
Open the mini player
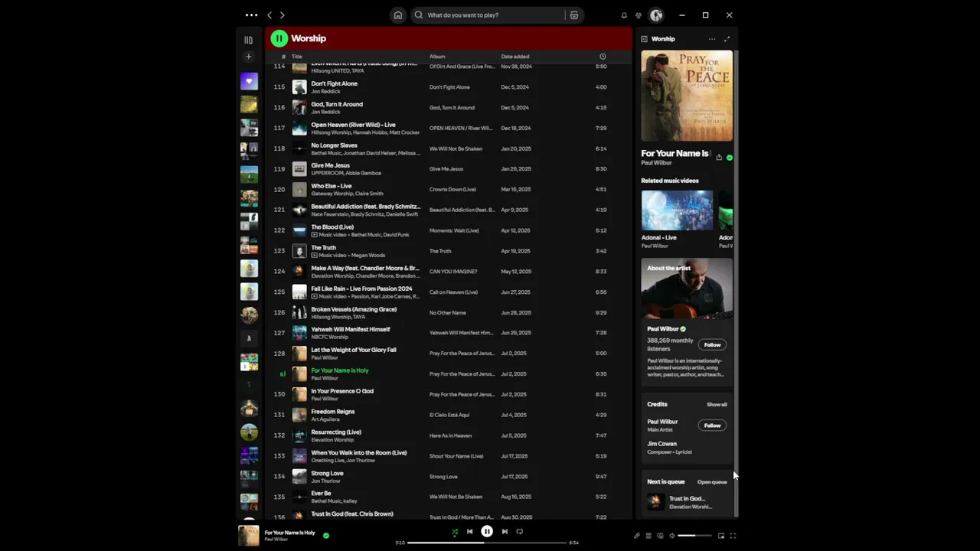721,536
